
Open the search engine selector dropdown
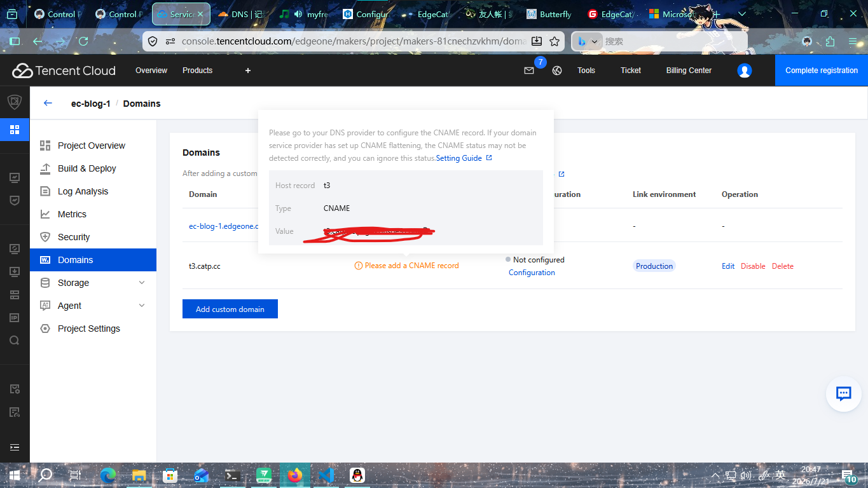coord(588,41)
